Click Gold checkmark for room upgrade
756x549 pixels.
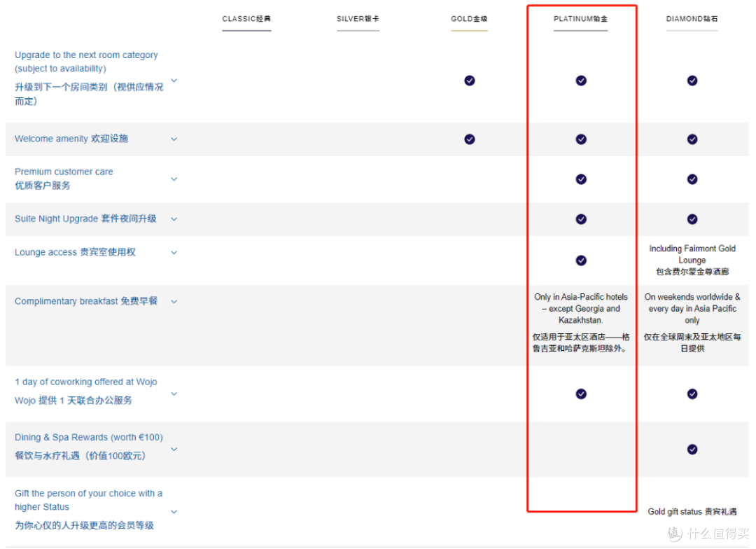(470, 81)
